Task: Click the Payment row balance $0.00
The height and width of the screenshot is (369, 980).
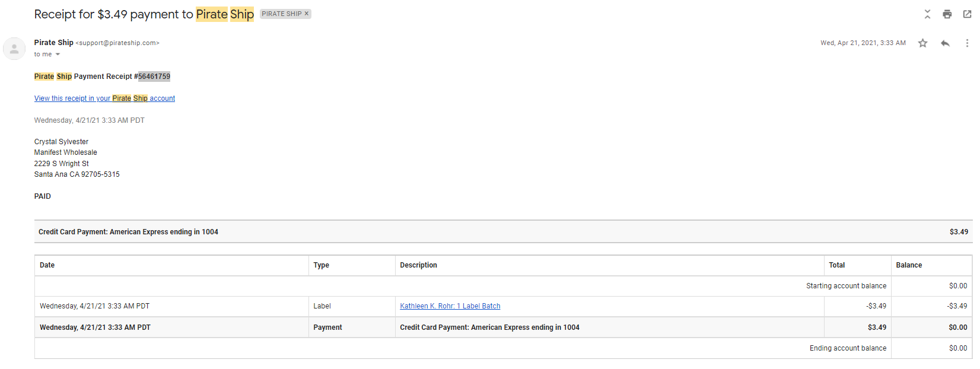Action: 958,327
